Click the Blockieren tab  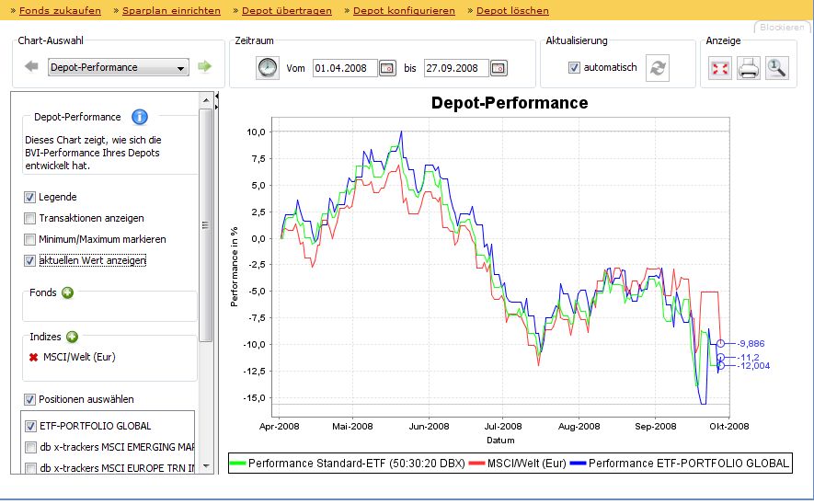click(x=781, y=28)
